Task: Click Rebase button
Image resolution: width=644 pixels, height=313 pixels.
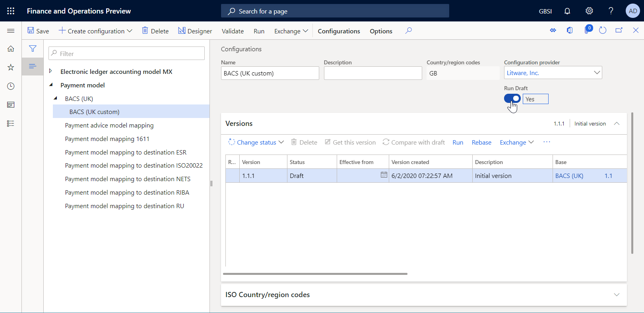Action: 481,142
